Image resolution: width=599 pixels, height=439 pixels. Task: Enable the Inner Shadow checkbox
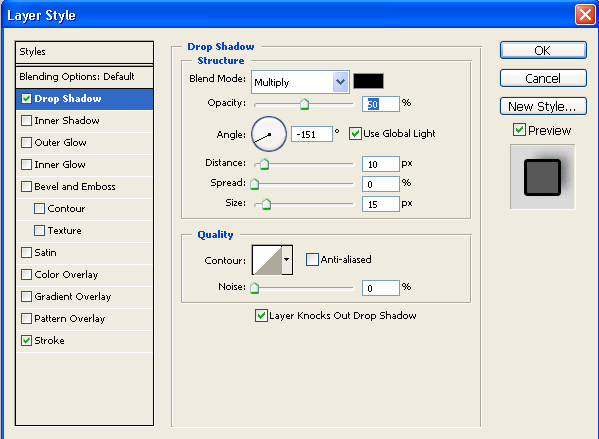(26, 121)
